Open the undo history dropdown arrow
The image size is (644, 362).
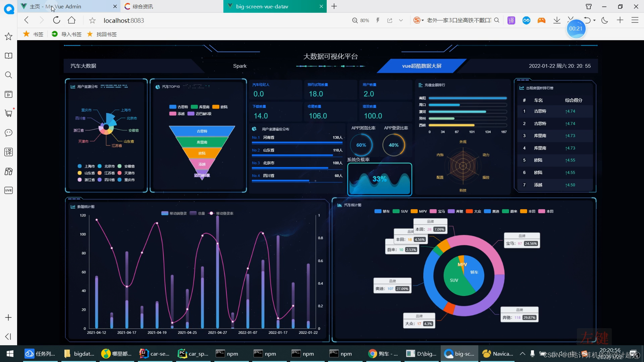click(x=594, y=20)
